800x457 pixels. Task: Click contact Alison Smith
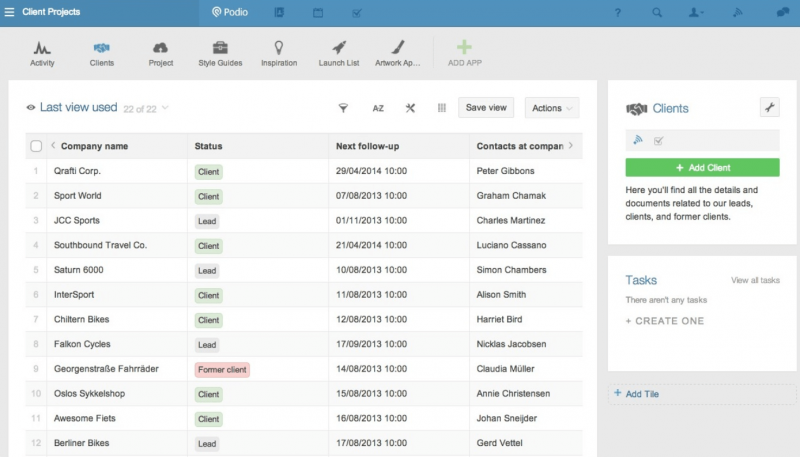click(x=501, y=294)
